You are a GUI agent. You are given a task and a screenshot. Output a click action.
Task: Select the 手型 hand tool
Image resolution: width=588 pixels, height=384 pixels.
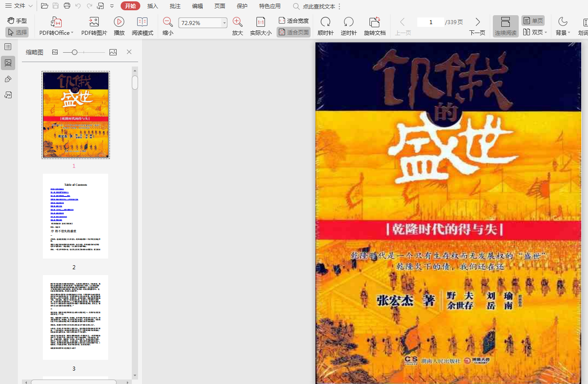pos(17,21)
